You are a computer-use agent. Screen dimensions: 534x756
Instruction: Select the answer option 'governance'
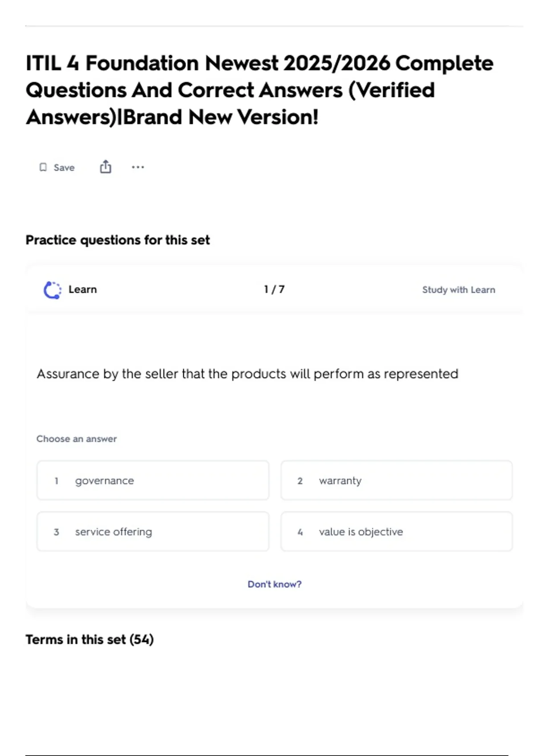153,481
